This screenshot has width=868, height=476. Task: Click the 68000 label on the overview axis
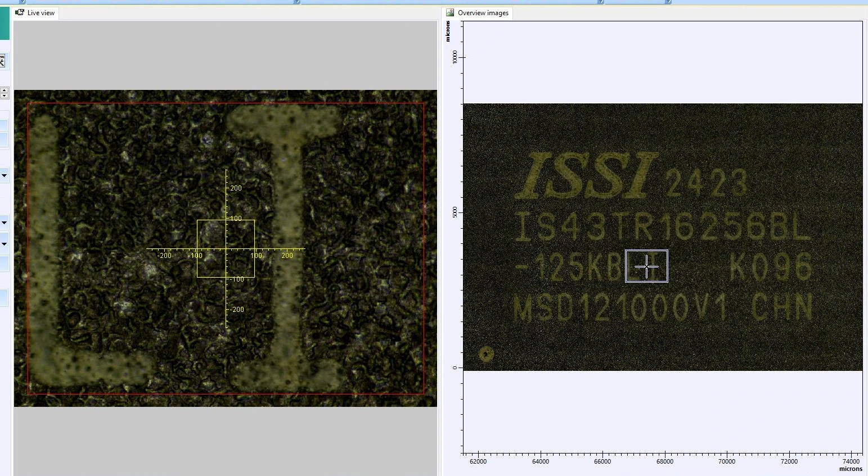click(x=664, y=461)
